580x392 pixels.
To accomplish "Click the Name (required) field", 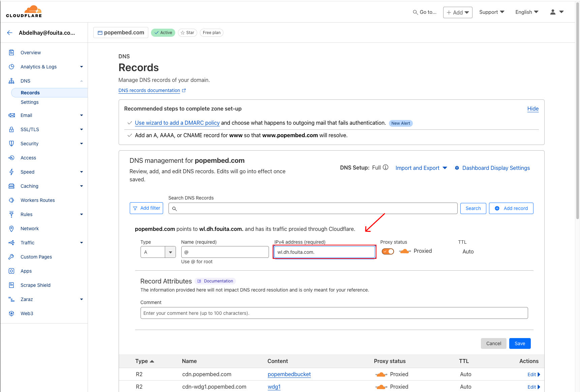I will [x=225, y=252].
